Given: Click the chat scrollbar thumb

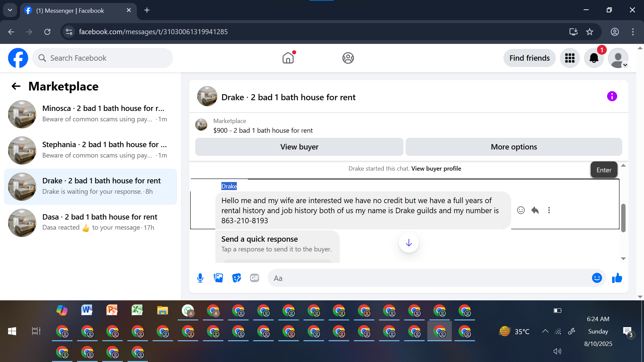Looking at the screenshot, I should click(623, 218).
